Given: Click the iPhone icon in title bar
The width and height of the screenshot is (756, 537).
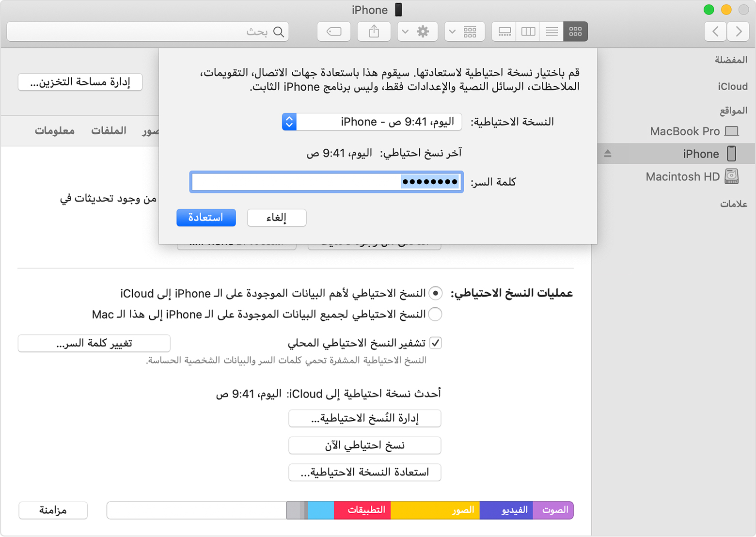Looking at the screenshot, I should coord(398,10).
